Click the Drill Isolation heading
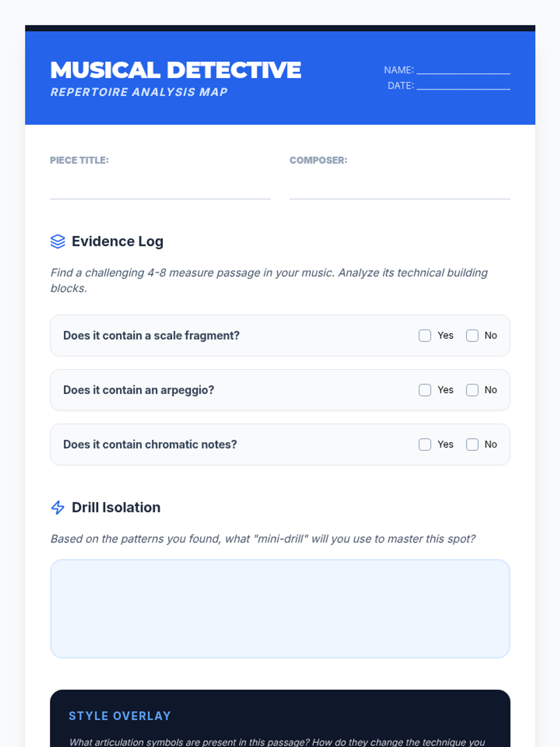Viewport: 560px width, 747px height. coord(116,507)
